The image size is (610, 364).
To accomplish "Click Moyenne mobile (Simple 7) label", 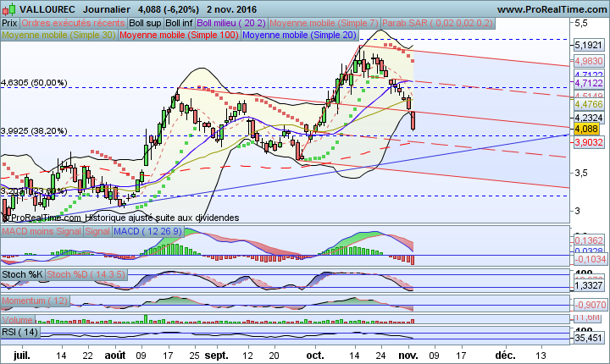I will pyautogui.click(x=324, y=23).
